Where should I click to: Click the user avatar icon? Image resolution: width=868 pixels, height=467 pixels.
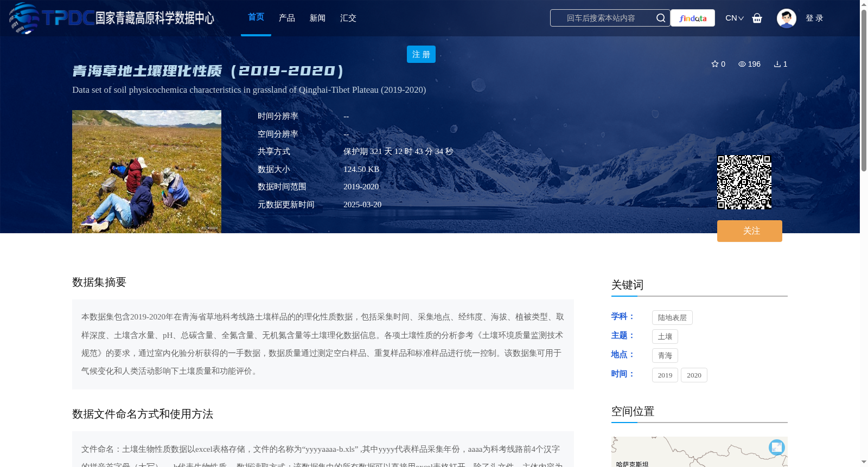(787, 18)
